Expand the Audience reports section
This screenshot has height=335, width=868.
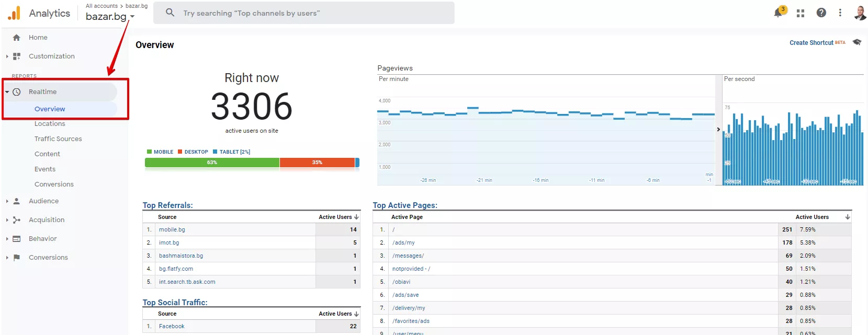pyautogui.click(x=44, y=201)
